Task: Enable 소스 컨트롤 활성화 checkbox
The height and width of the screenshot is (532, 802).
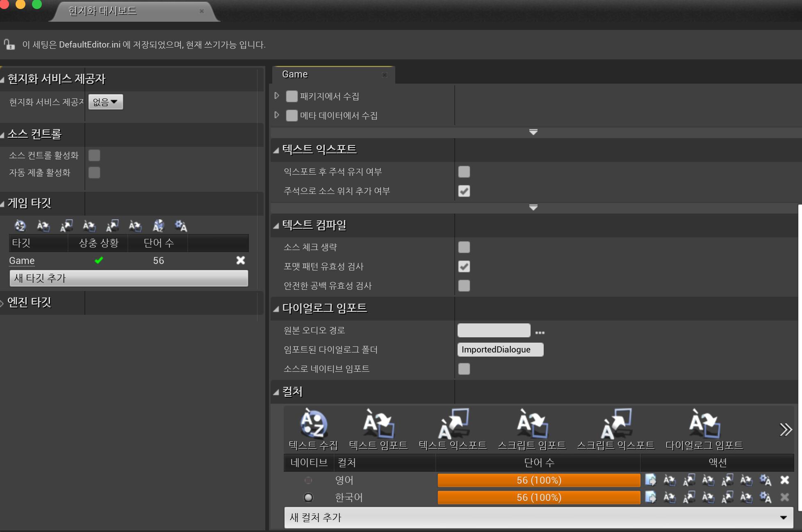Action: (94, 155)
